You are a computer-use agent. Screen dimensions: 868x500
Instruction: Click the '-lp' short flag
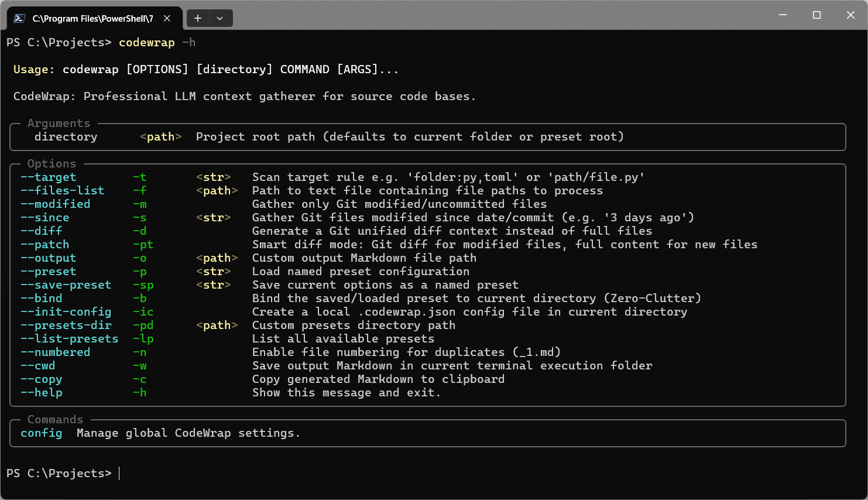(143, 339)
